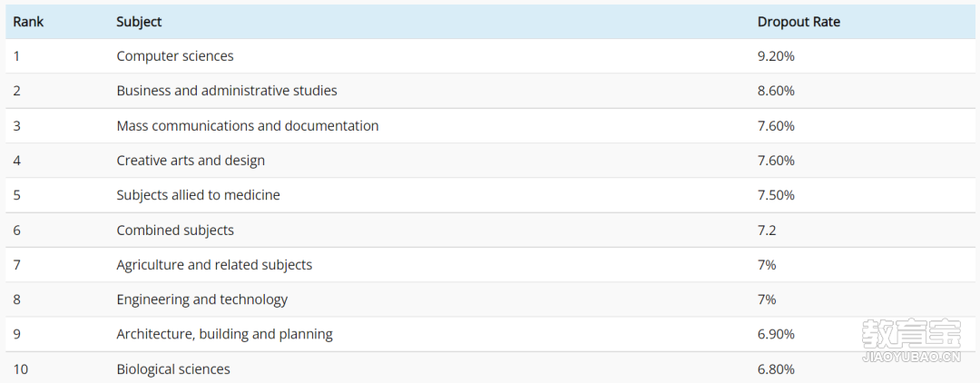Select the Creative arts and design cell
Image resolution: width=980 pixels, height=383 pixels.
[191, 161]
